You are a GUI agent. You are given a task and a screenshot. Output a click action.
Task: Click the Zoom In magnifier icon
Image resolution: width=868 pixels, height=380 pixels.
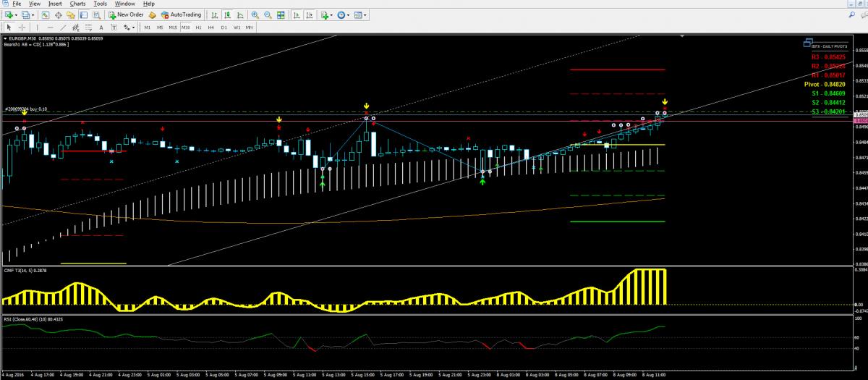pos(255,14)
